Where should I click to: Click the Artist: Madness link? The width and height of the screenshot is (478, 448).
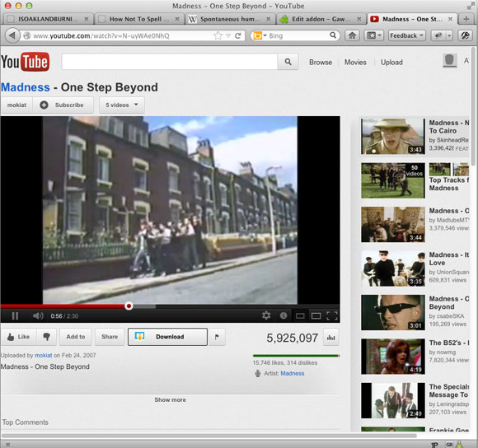coord(293,373)
